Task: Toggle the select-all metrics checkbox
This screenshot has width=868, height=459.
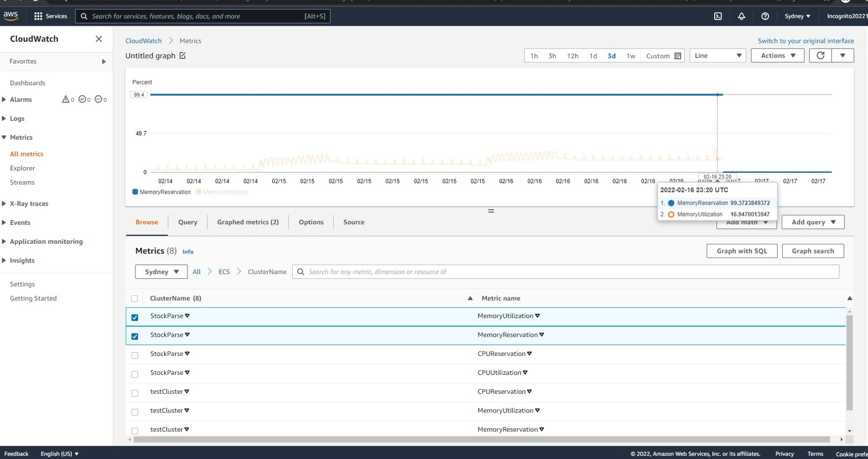Action: pyautogui.click(x=134, y=298)
